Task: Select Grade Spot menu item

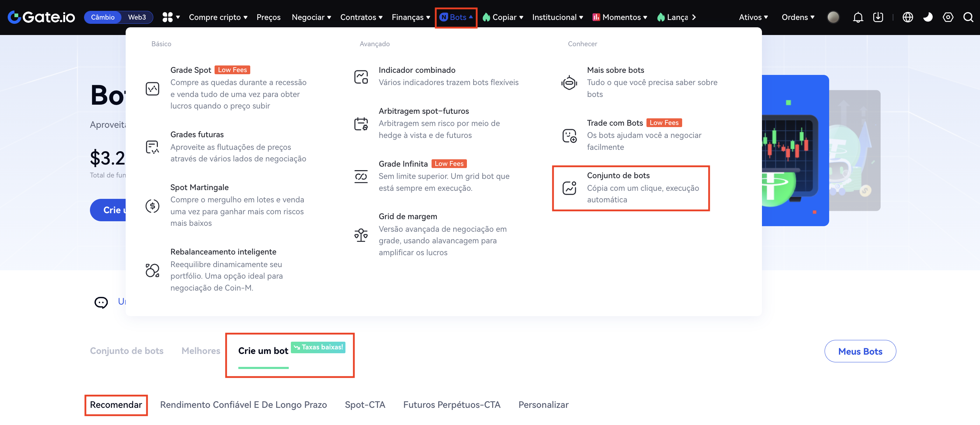Action: click(x=191, y=70)
